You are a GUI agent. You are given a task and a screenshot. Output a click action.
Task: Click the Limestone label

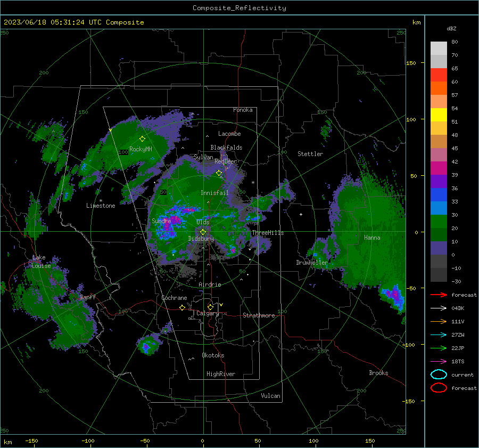101,206
